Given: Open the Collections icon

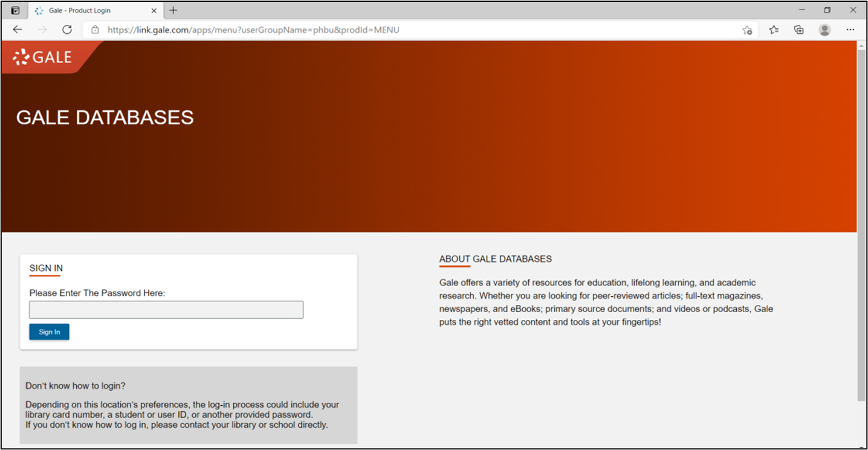Looking at the screenshot, I should (x=799, y=30).
